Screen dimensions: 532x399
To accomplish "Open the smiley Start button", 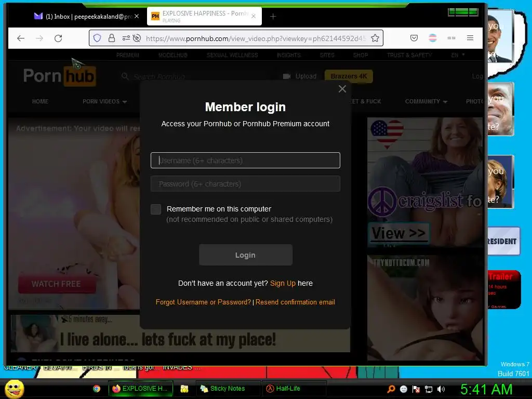I will pyautogui.click(x=15, y=389).
